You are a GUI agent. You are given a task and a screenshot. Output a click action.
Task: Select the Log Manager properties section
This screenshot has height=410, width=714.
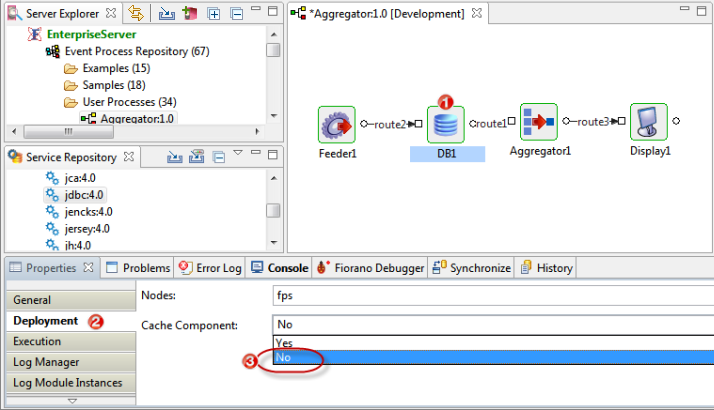71,362
